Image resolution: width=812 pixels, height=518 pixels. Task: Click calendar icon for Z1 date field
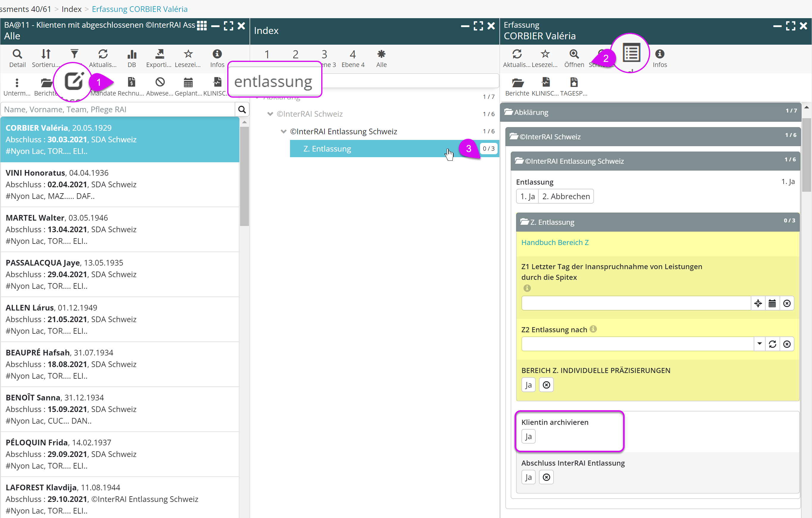coord(772,303)
